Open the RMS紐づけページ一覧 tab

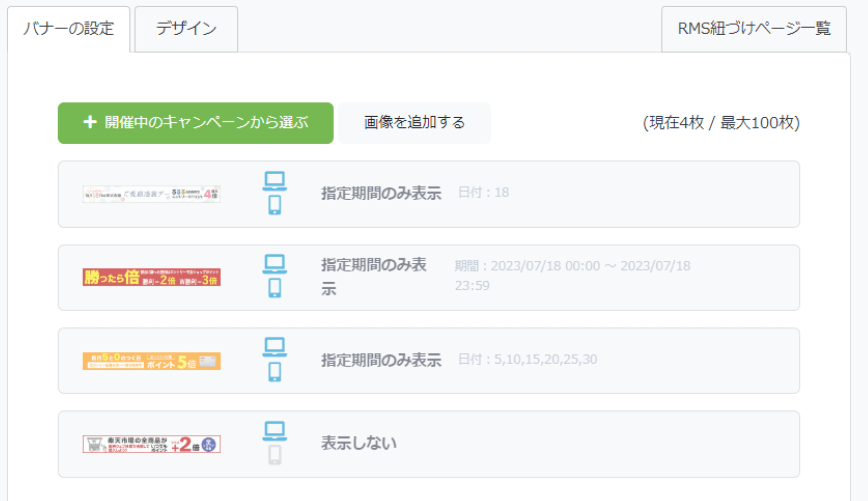pos(754,29)
